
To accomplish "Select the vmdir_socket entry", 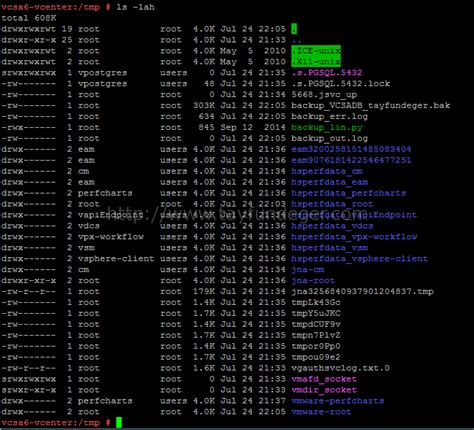I will pyautogui.click(x=324, y=390).
